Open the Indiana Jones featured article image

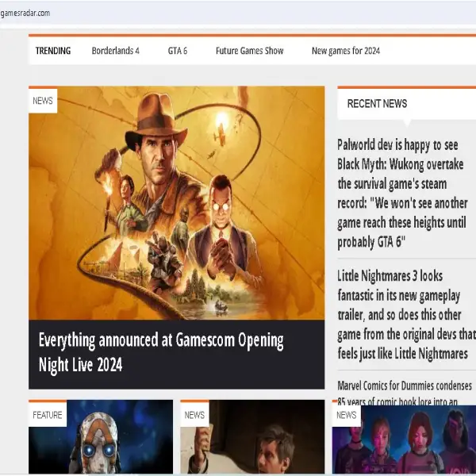[176, 203]
